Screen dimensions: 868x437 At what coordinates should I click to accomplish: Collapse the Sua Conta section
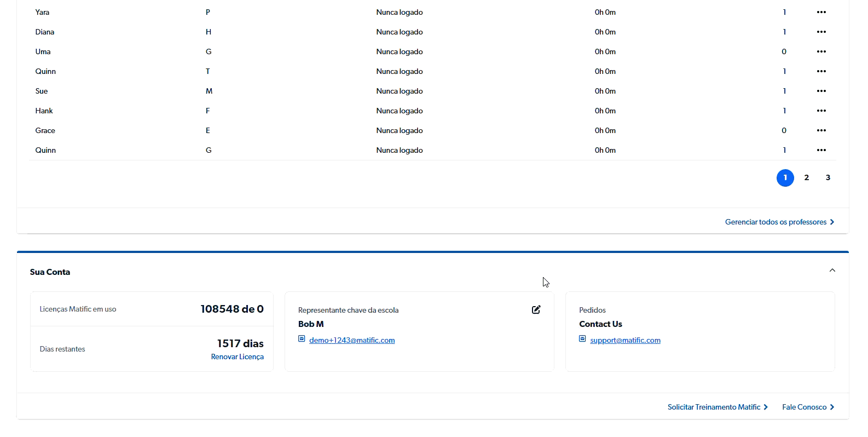tap(832, 271)
